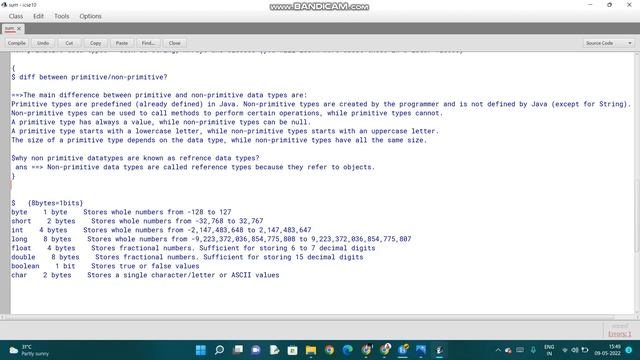The height and width of the screenshot is (360, 640).
Task: Click the 'char 2 bytes' row
Action: 145,275
